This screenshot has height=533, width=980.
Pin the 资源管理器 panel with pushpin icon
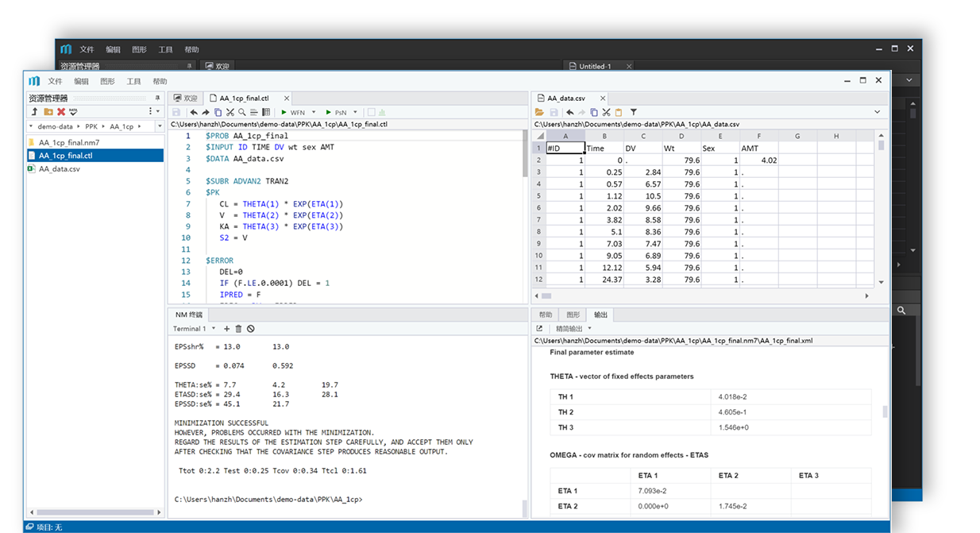pyautogui.click(x=157, y=98)
